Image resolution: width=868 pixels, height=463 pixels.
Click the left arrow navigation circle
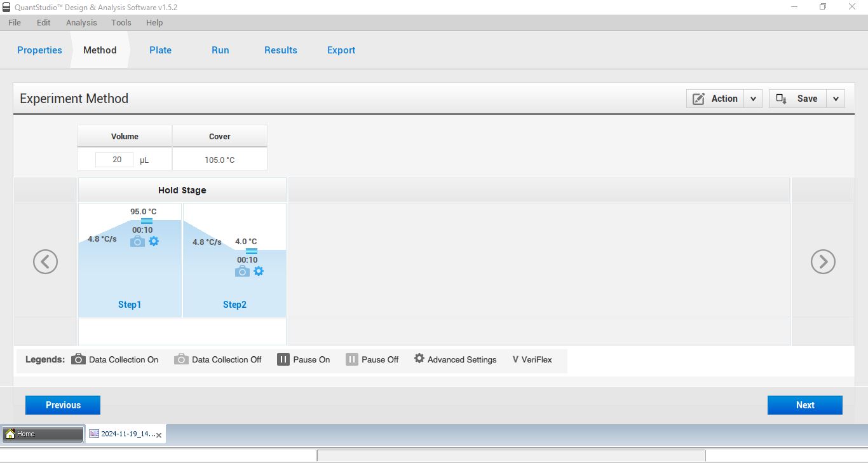tap(45, 261)
